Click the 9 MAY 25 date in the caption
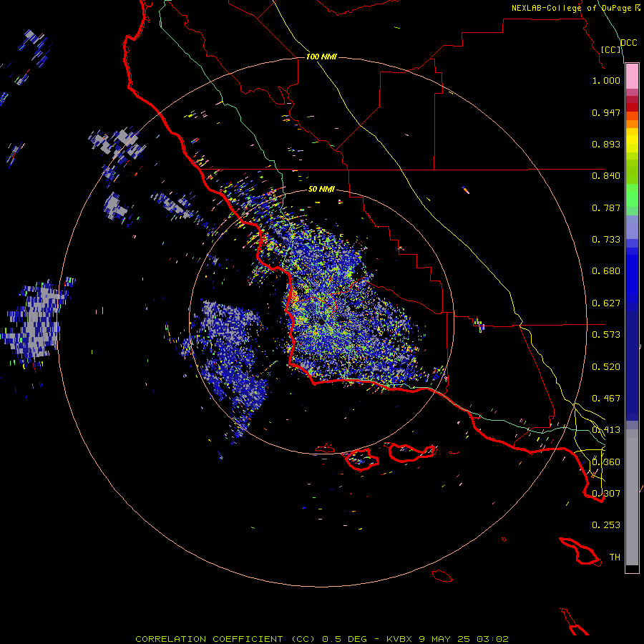 (x=445, y=639)
